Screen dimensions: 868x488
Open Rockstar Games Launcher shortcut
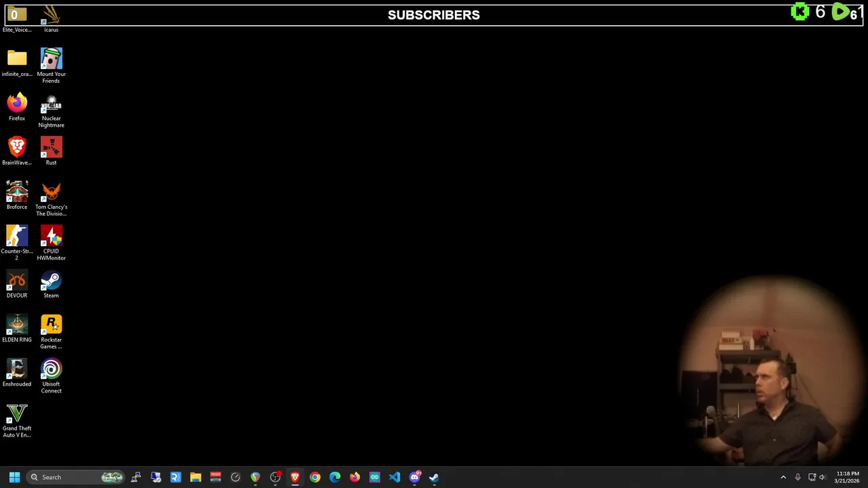click(51, 331)
